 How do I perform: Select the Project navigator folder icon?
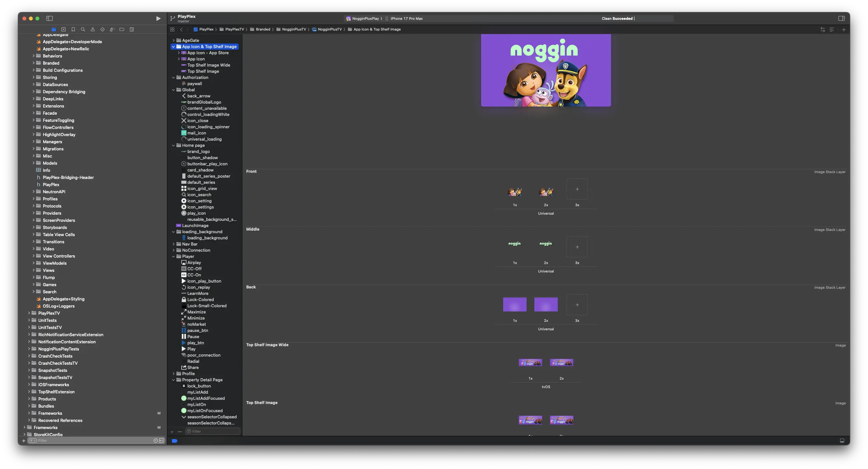54,29
